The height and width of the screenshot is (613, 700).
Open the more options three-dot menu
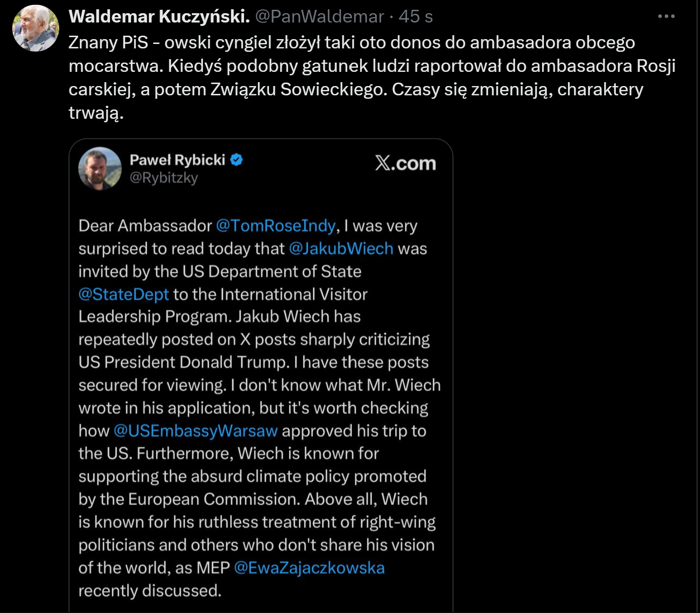pos(666,17)
